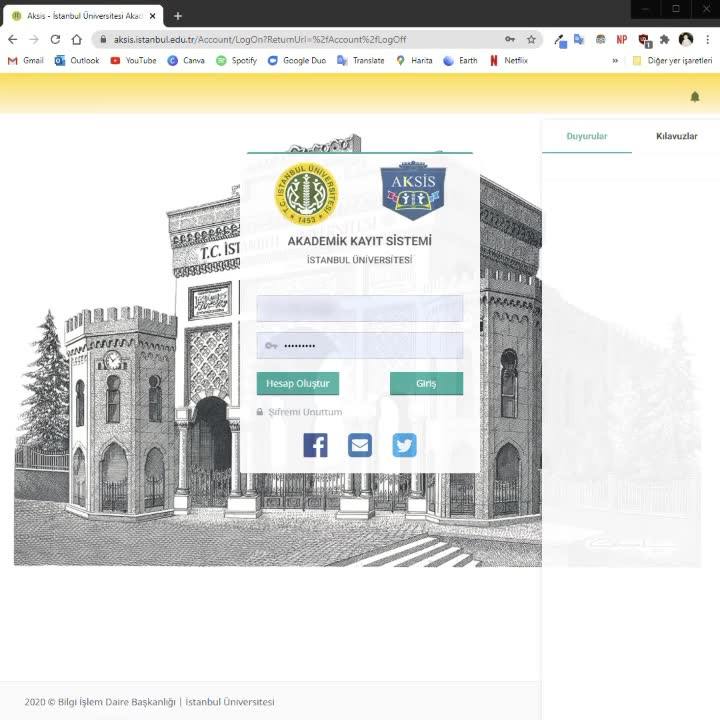This screenshot has height=720, width=720.
Task: Open YouTube bookmark
Action: (134, 61)
